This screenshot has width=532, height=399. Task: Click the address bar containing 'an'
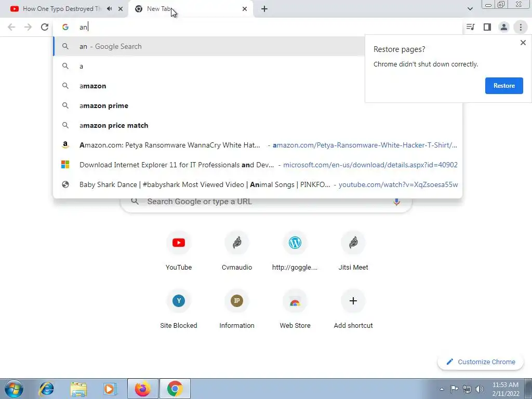click(x=258, y=27)
